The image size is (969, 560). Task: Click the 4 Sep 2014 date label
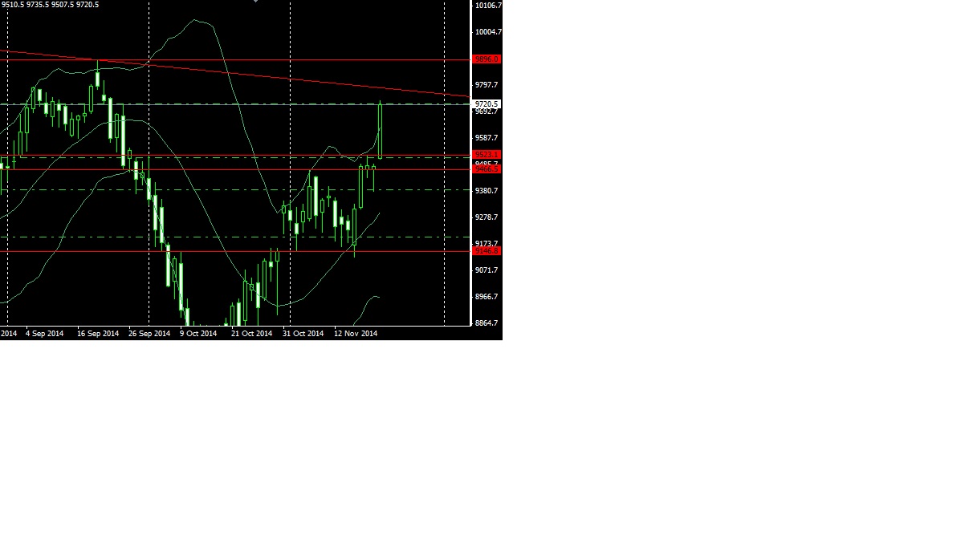coord(43,333)
